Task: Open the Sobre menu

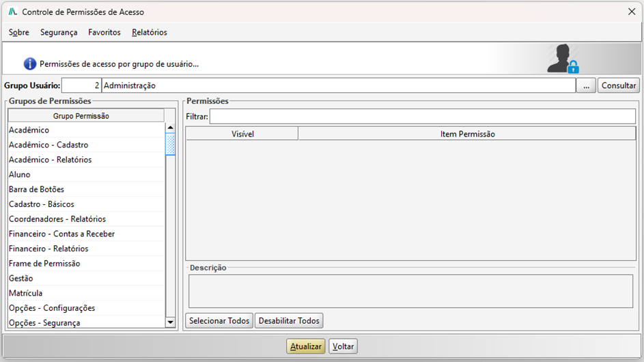Action: tap(19, 32)
